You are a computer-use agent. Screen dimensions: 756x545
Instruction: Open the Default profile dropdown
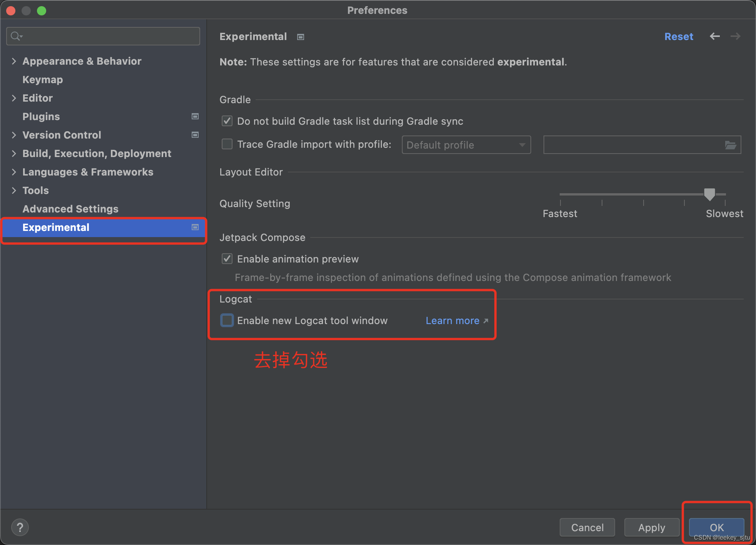[x=466, y=145]
